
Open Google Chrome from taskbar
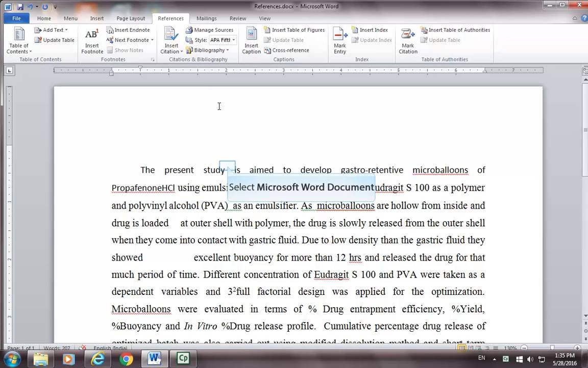[x=126, y=359]
